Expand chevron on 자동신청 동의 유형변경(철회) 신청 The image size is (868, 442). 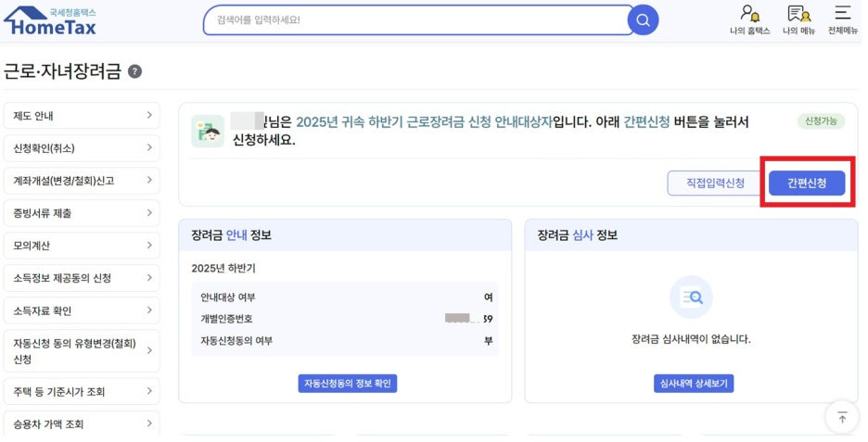[149, 350]
